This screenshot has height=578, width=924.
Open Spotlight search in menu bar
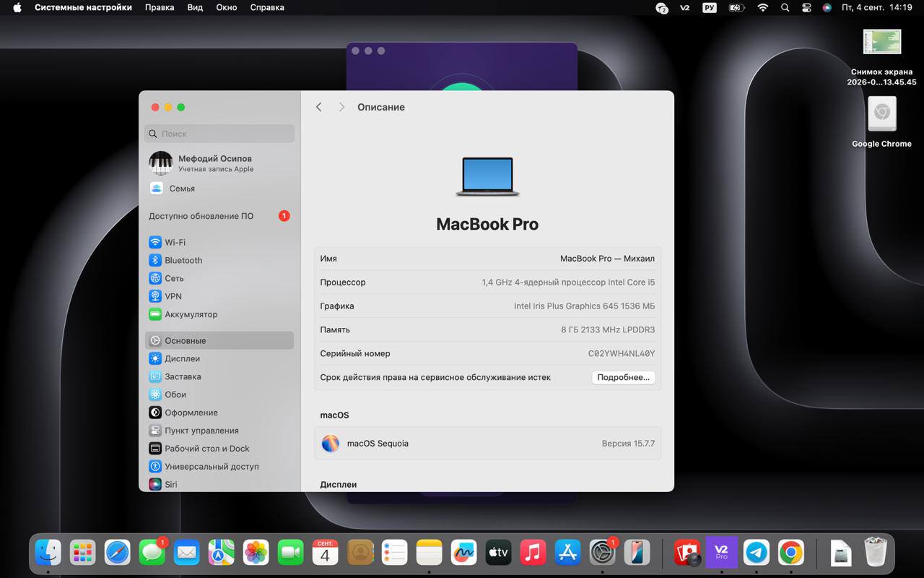[x=785, y=7]
